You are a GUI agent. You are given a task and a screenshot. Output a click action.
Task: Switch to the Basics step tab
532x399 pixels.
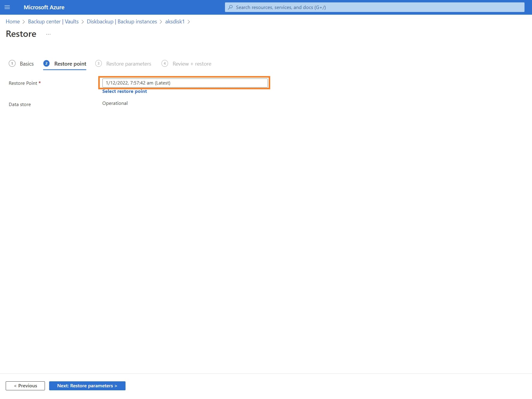21,64
